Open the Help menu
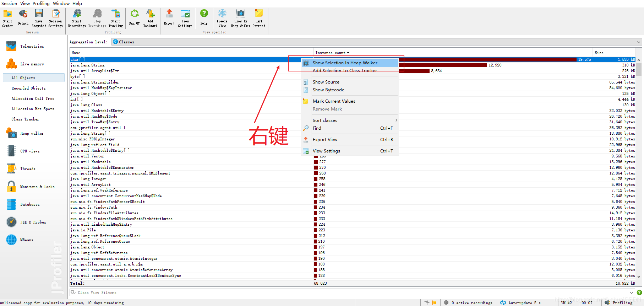 pyautogui.click(x=77, y=3)
